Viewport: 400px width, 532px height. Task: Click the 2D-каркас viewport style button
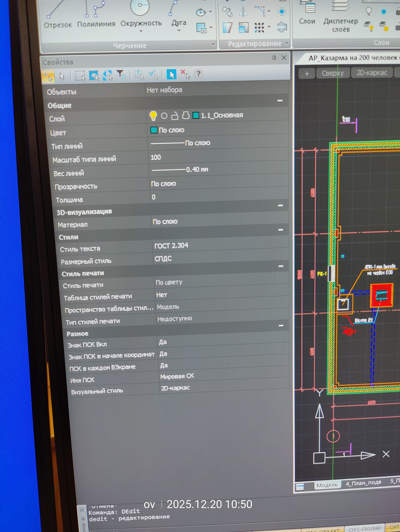(x=372, y=73)
